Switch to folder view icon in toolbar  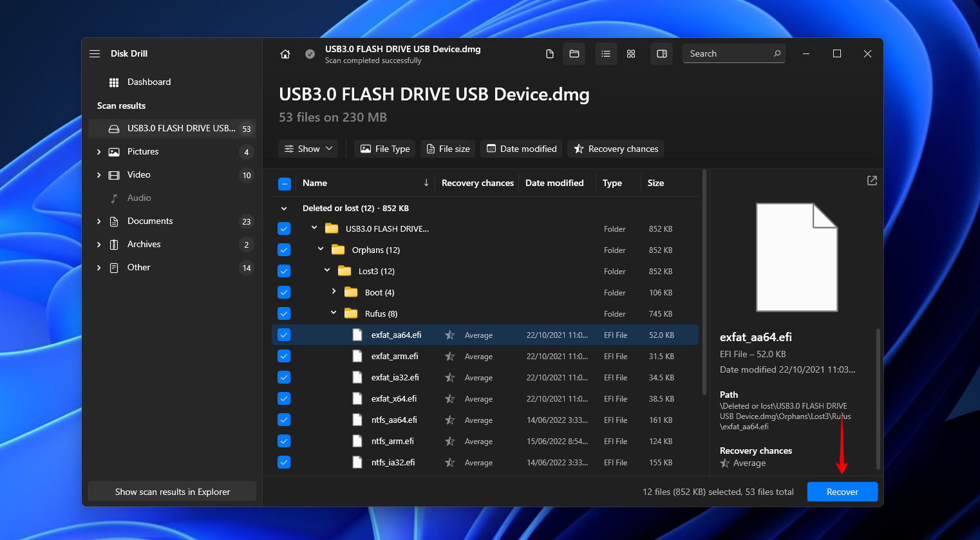[x=574, y=54]
